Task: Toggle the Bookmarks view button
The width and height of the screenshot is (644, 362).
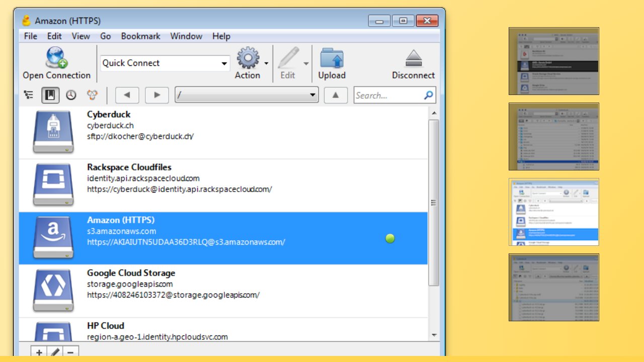Action: pos(50,95)
